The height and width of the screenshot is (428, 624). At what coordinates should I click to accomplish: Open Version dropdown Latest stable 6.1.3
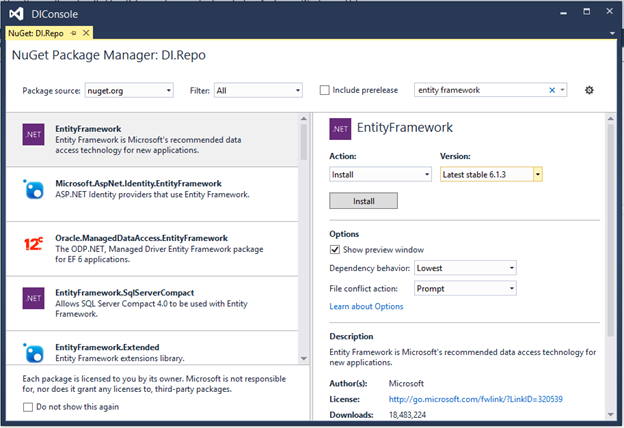[491, 174]
